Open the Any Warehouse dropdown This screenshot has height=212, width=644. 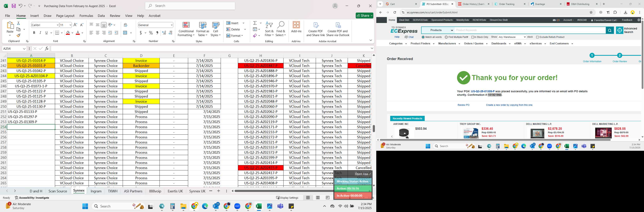(512, 37)
